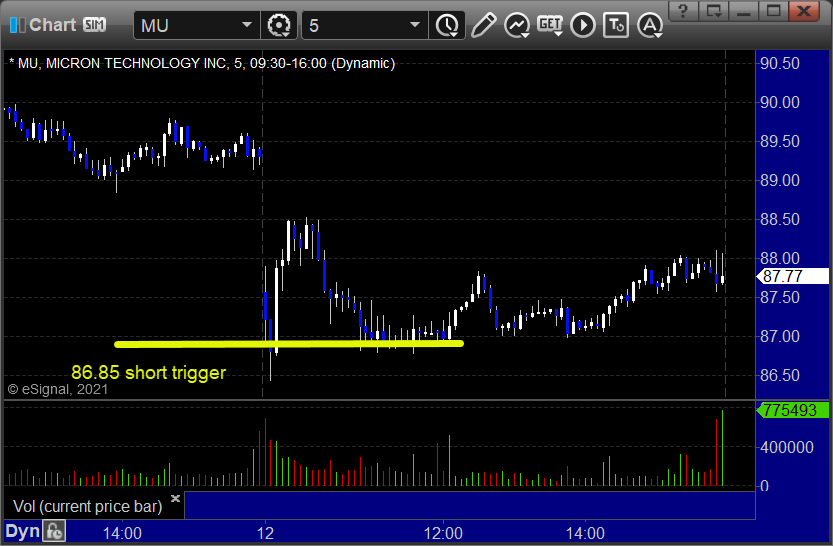The height and width of the screenshot is (546, 833).
Task: Click the 775493 volume value marker
Action: (792, 410)
